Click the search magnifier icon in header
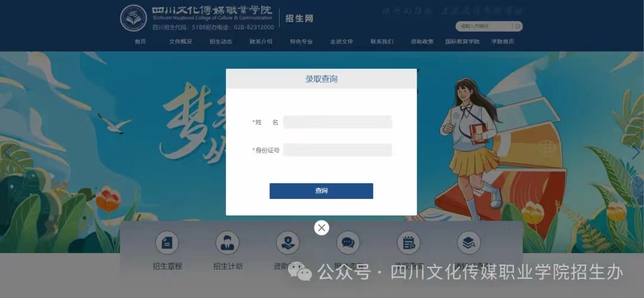644x298 pixels. (518, 26)
